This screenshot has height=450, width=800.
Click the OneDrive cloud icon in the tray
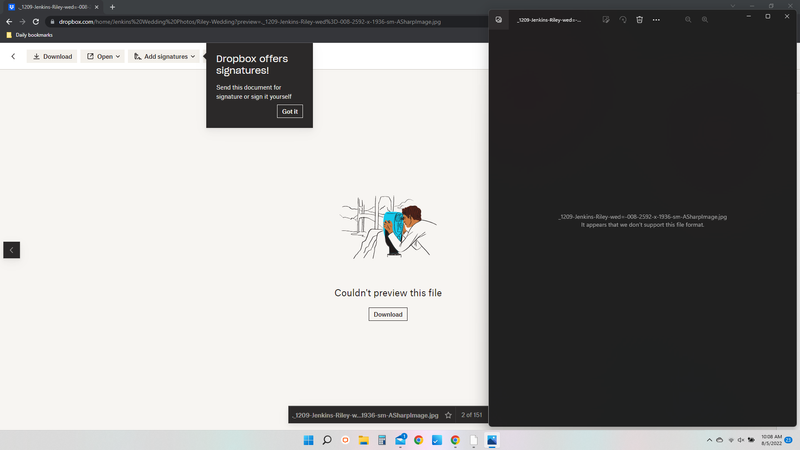click(719, 440)
